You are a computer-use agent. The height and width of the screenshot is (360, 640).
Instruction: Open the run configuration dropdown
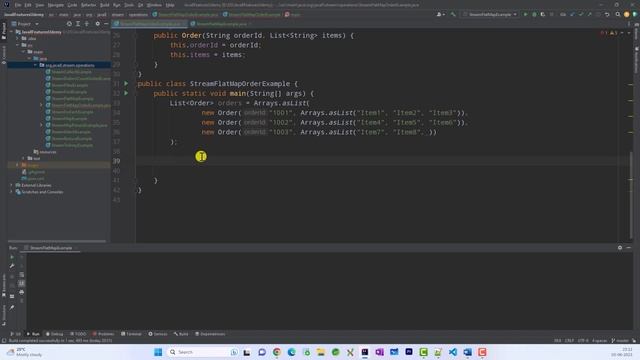pos(490,14)
